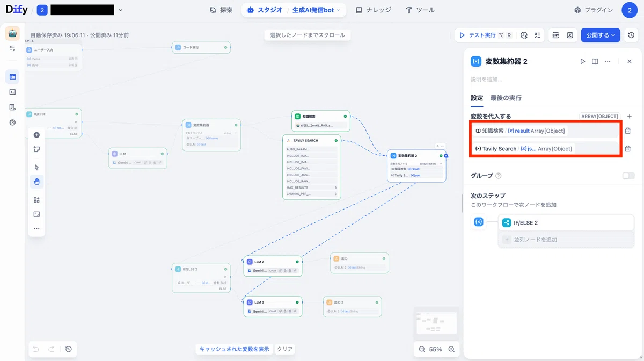
Task: Select the LLM 3 node on canvas
Action: (x=273, y=306)
